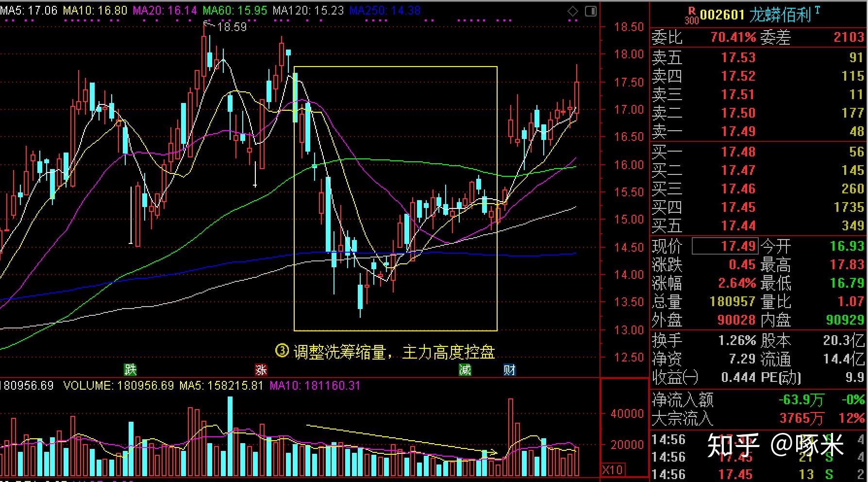Viewport: 868px width, 482px height.
Task: Click the PE(动) value 9.9
Action: click(855, 378)
